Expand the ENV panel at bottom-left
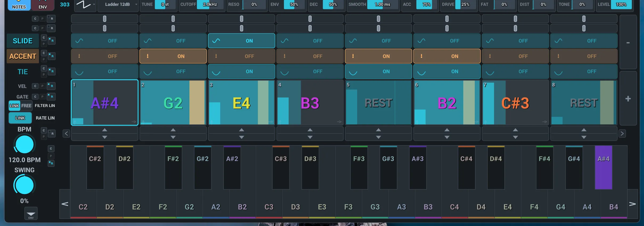The height and width of the screenshot is (226, 644). (x=31, y=214)
